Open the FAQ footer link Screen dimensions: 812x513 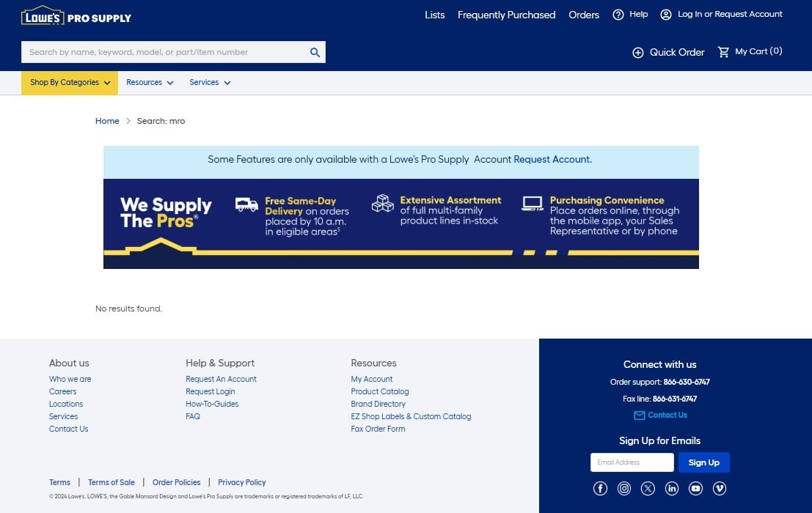(x=193, y=416)
